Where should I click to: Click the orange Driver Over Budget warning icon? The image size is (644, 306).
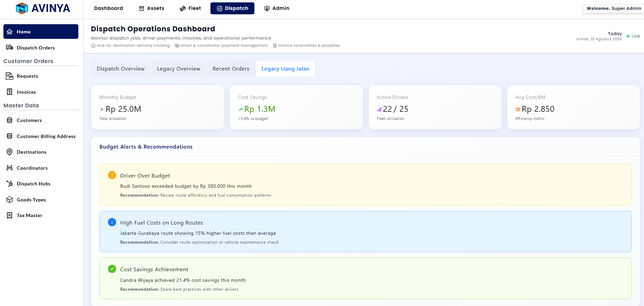click(x=112, y=175)
